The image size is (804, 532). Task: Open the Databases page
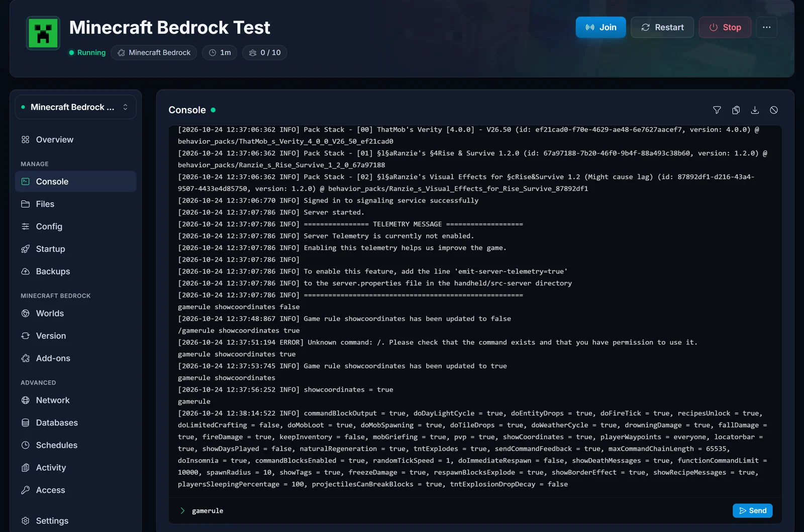[75, 422]
